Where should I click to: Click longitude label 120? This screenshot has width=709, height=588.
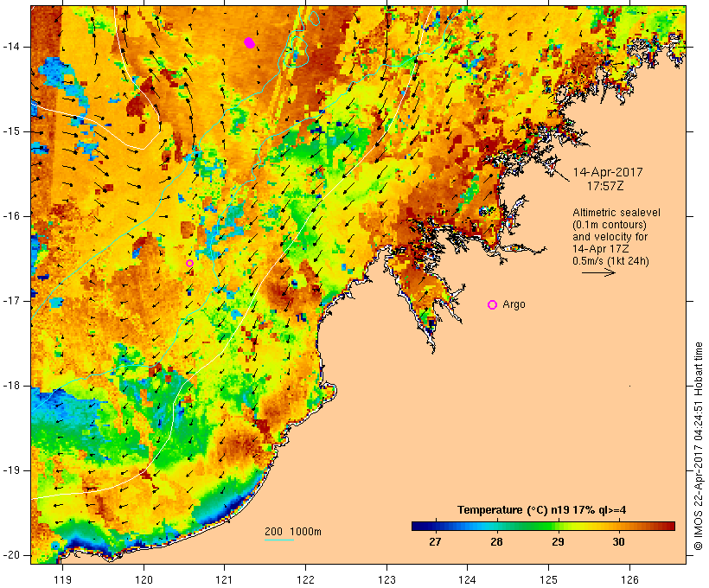(144, 579)
